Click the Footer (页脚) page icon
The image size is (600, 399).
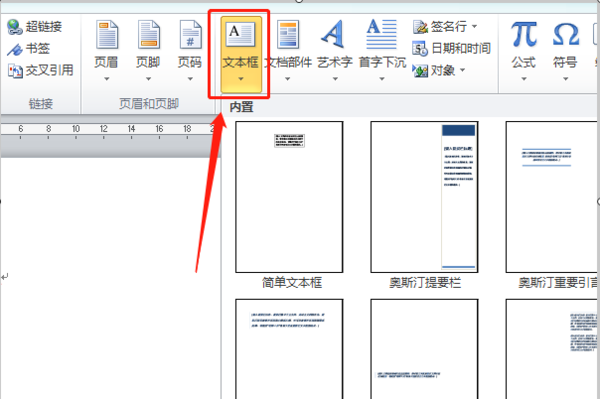pos(148,35)
